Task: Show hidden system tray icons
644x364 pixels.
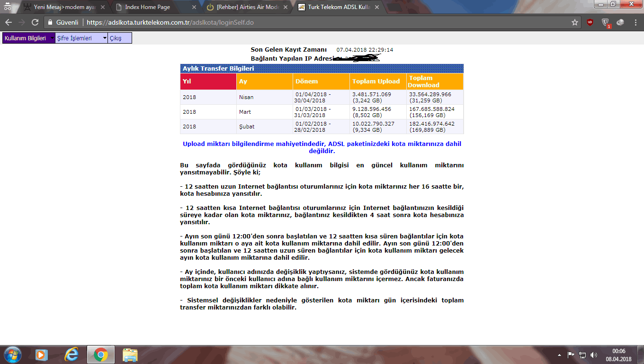Action: [559, 355]
